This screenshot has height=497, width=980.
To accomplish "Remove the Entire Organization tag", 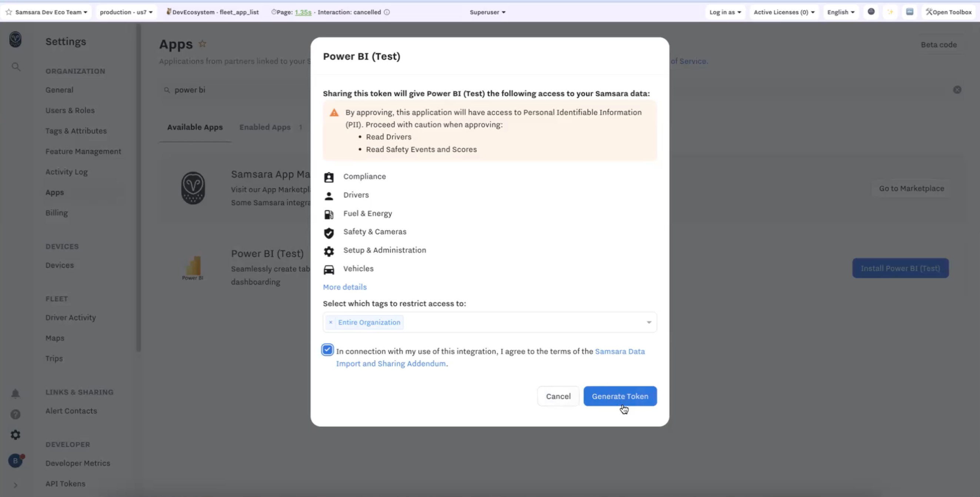I will point(331,322).
